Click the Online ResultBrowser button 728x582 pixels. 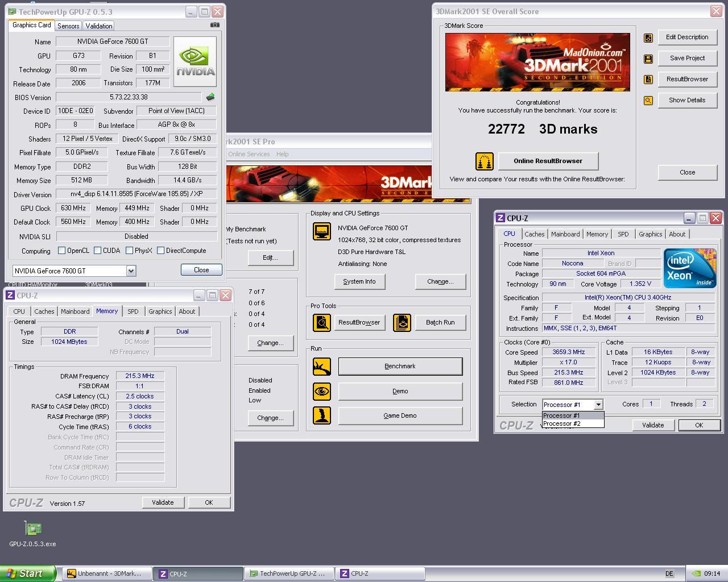click(548, 161)
